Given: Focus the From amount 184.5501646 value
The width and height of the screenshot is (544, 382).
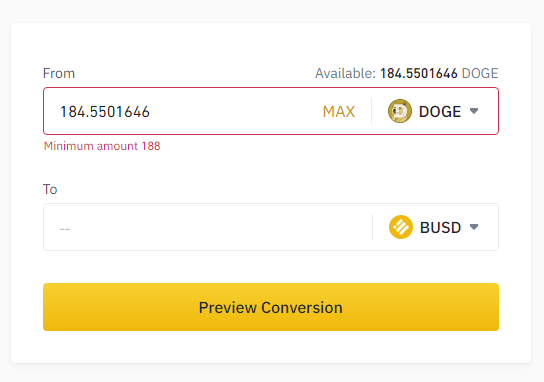Looking at the screenshot, I should pyautogui.click(x=105, y=112).
